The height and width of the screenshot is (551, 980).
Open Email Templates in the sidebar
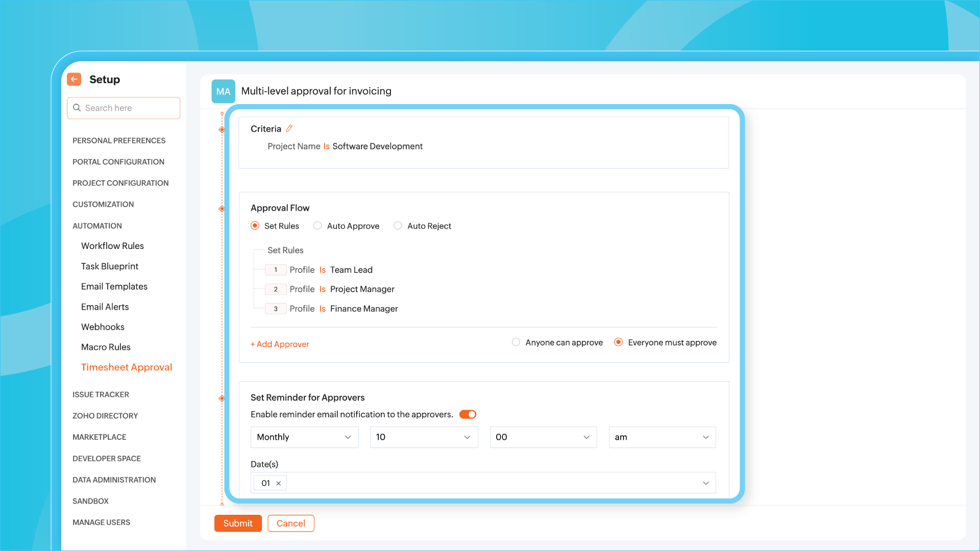coord(114,287)
